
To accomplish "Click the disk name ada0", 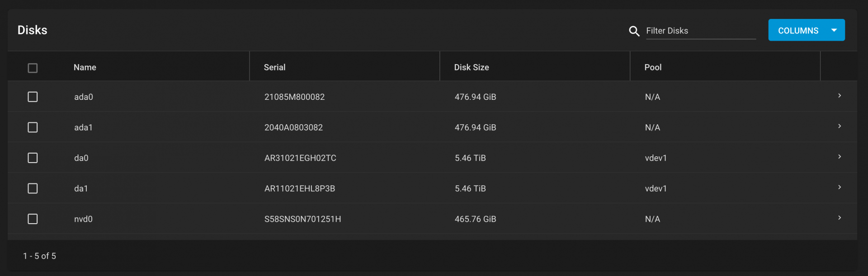I will [84, 97].
